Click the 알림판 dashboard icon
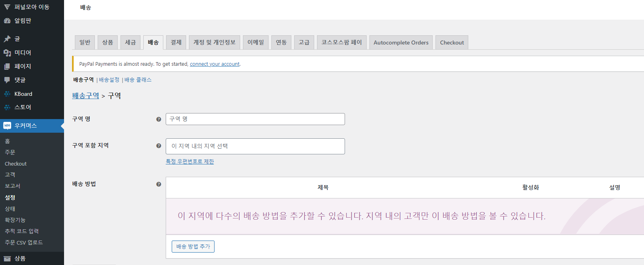This screenshot has height=265, width=644. pyautogui.click(x=7, y=20)
